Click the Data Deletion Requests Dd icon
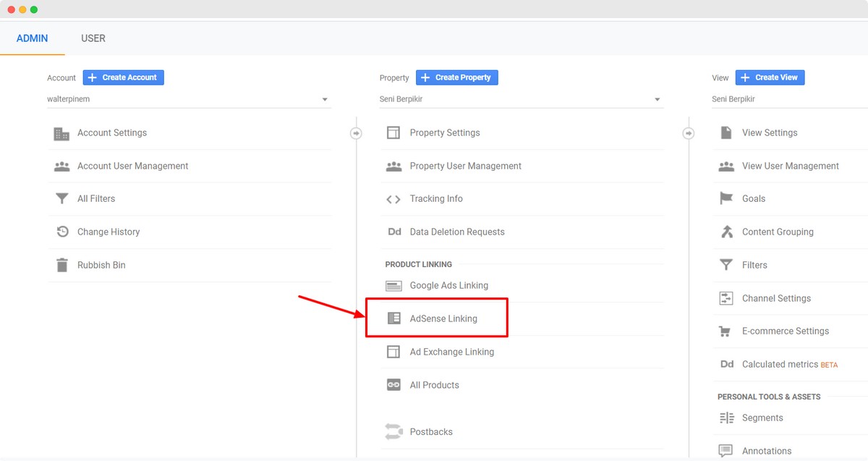The width and height of the screenshot is (868, 461). tap(394, 232)
